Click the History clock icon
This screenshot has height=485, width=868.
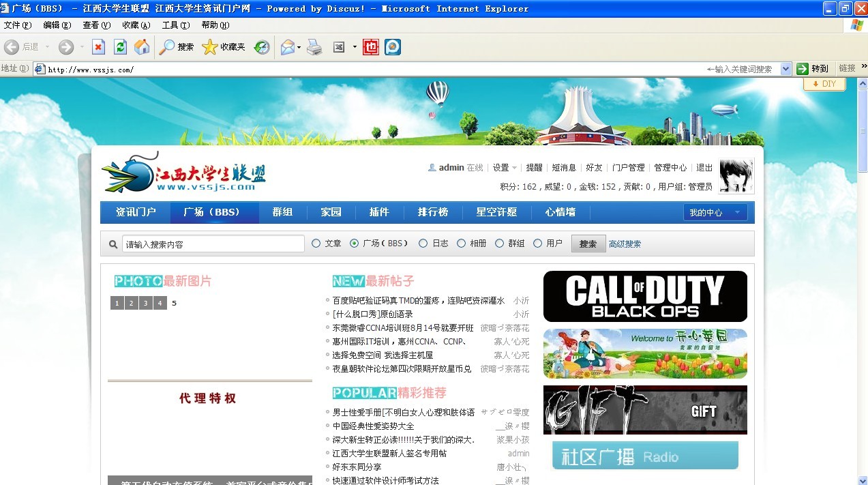[x=262, y=47]
